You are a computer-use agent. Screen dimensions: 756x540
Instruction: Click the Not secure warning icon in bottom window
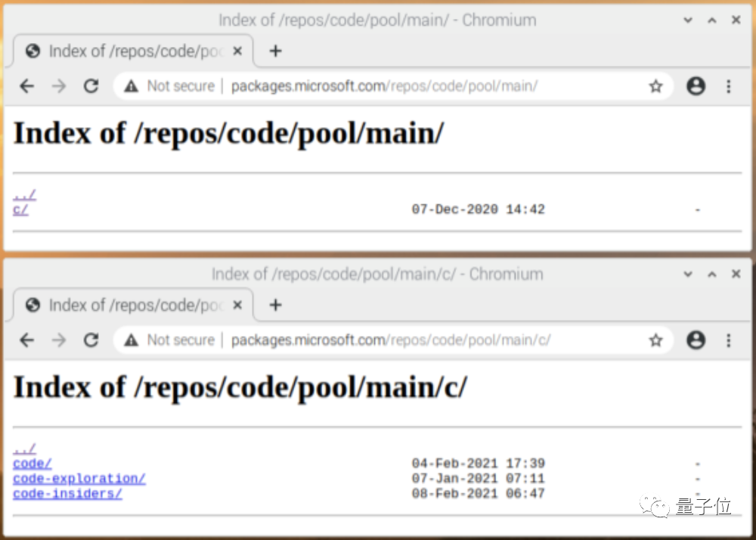(131, 340)
